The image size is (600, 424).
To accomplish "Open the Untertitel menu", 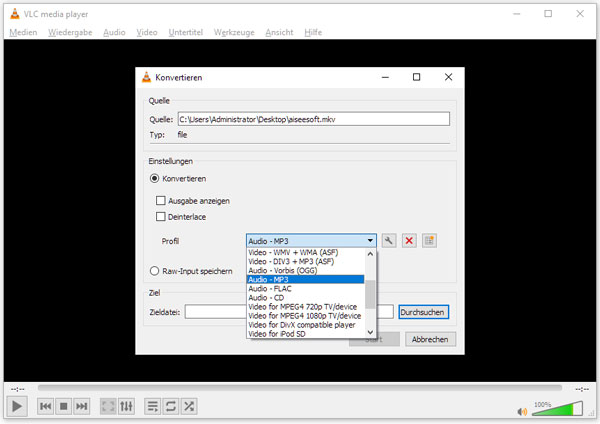I will tap(186, 32).
